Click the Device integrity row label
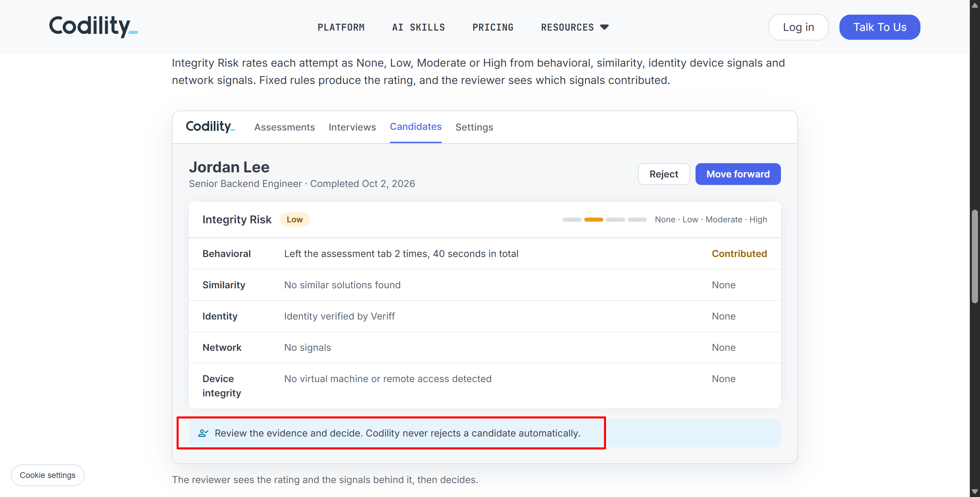The image size is (980, 497). pyautogui.click(x=222, y=386)
